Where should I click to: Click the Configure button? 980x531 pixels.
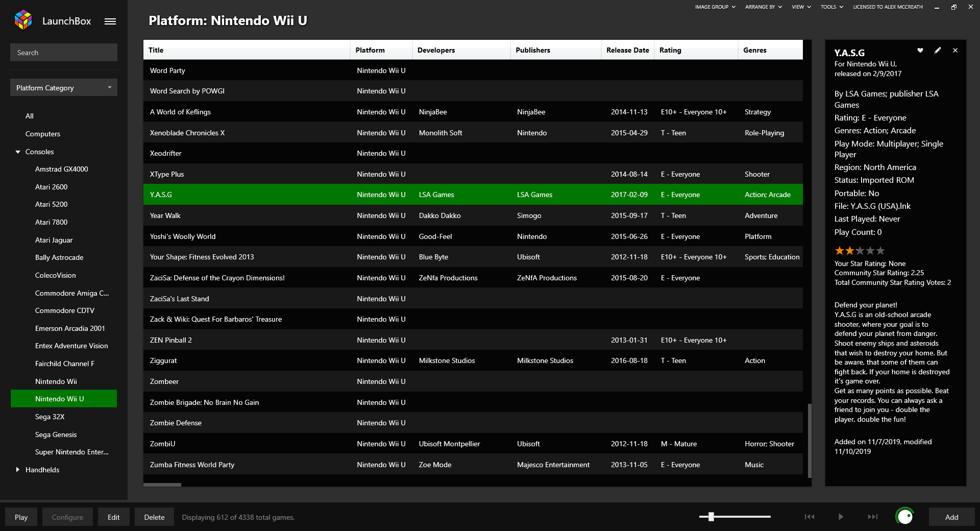pyautogui.click(x=67, y=517)
